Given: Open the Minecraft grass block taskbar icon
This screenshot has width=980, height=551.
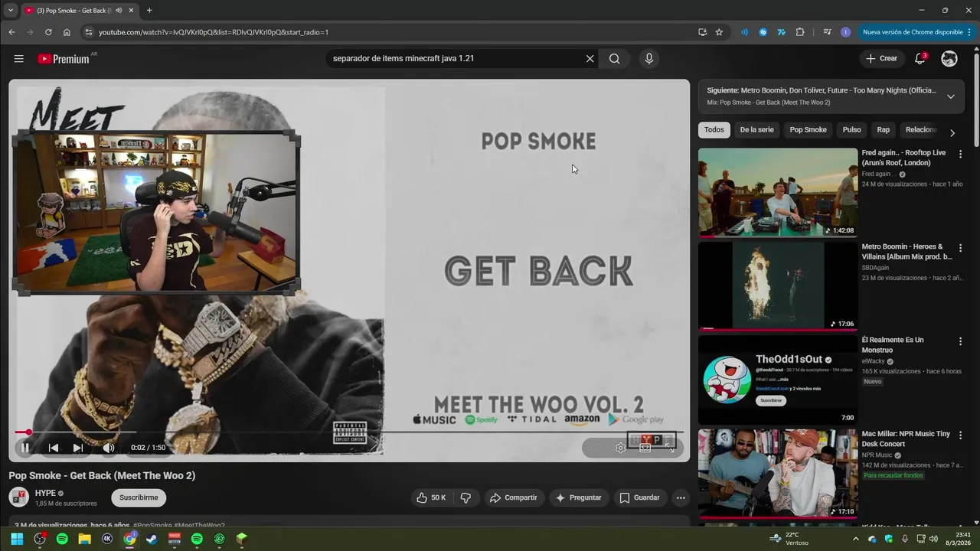Looking at the screenshot, I should tap(241, 539).
